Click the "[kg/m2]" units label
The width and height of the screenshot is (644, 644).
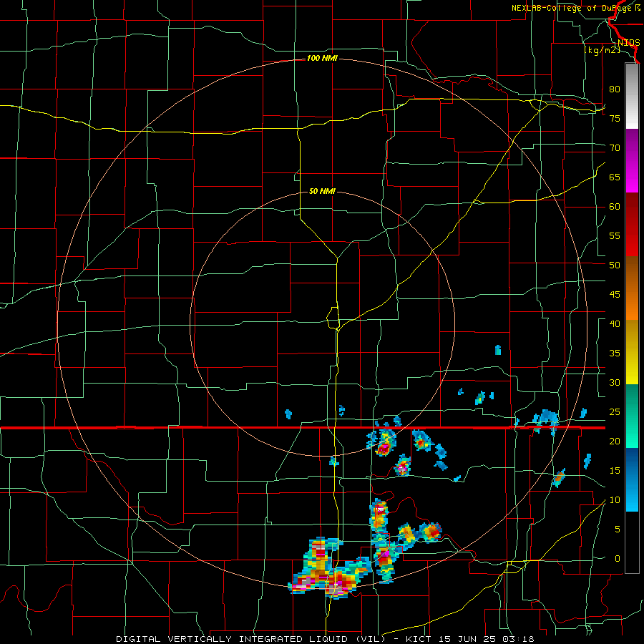(602, 50)
